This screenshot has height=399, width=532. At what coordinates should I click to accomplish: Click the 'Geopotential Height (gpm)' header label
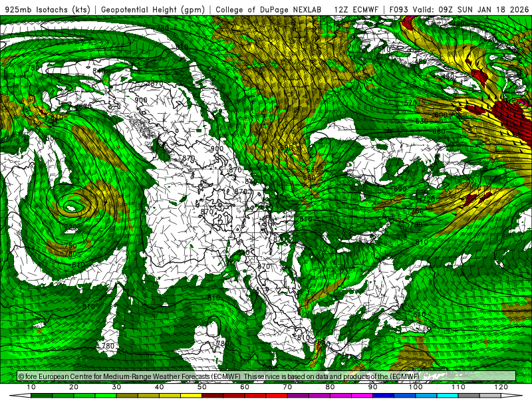(x=153, y=9)
